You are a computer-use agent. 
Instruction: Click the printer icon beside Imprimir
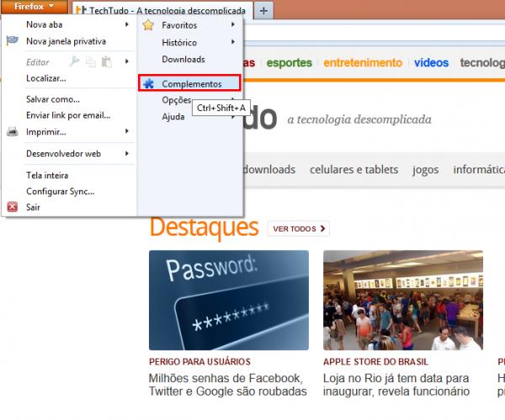(13, 132)
